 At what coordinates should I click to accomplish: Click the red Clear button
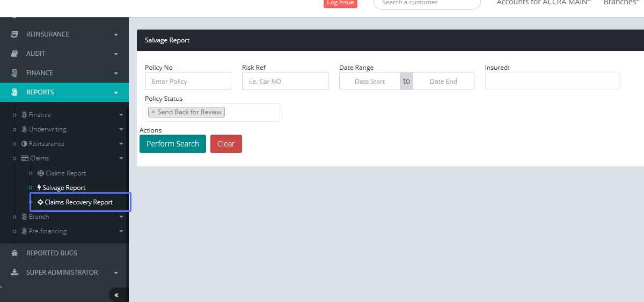click(226, 144)
